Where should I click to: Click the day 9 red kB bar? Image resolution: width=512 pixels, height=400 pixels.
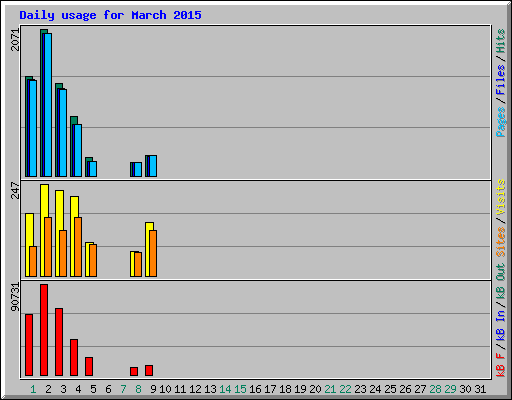(x=149, y=371)
